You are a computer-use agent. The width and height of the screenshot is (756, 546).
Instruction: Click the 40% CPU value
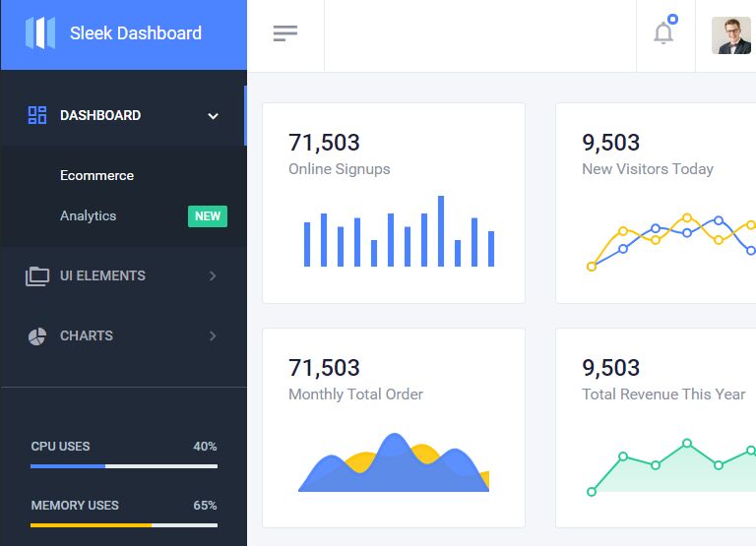(x=205, y=447)
